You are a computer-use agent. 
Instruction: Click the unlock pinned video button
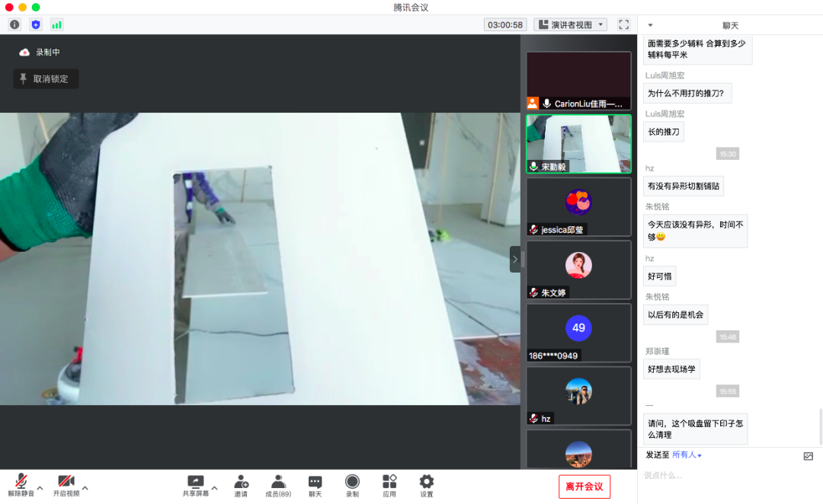click(46, 78)
